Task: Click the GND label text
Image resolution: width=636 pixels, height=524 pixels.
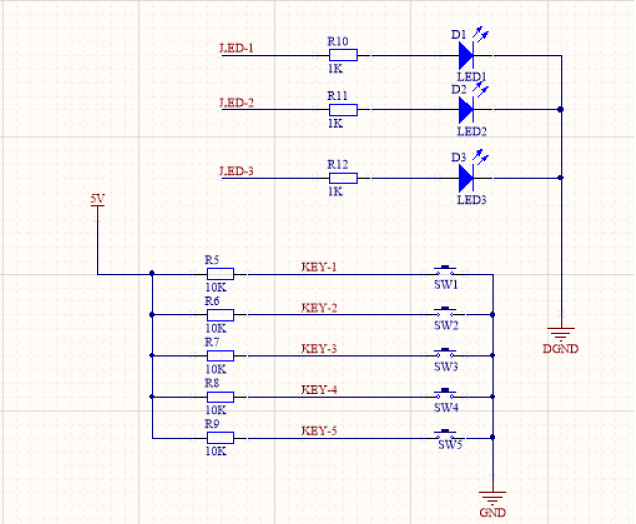Action: coord(493,513)
